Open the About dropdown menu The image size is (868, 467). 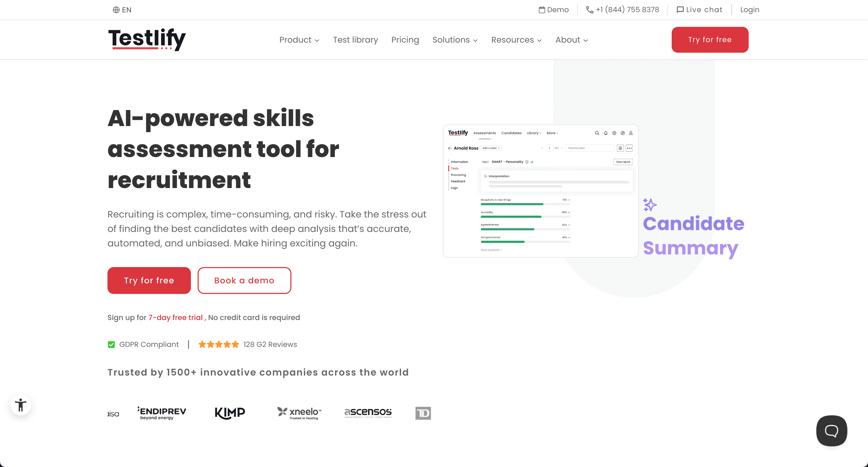[571, 40]
